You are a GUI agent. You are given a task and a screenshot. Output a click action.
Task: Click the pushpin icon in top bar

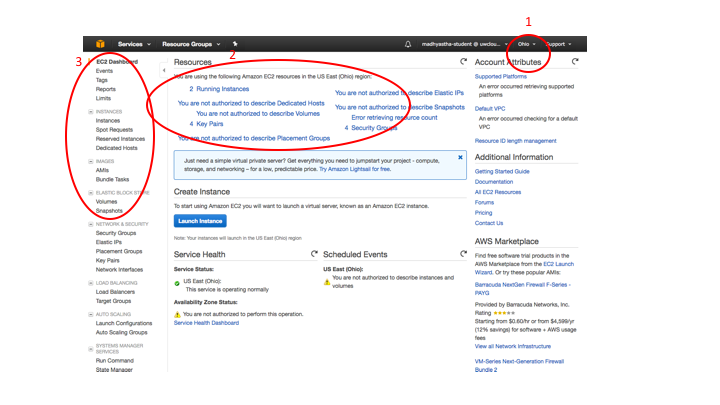[x=235, y=44]
